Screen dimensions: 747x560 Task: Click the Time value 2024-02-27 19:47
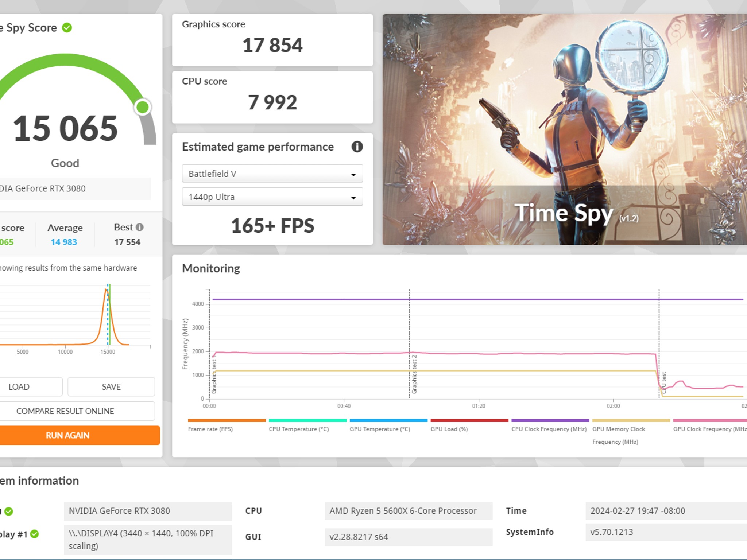coord(666,511)
